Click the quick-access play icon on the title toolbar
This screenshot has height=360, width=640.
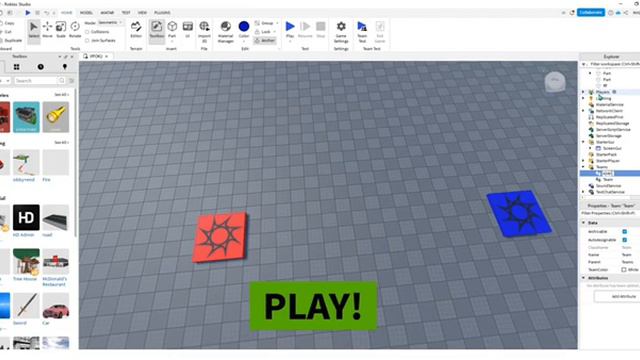(28, 13)
